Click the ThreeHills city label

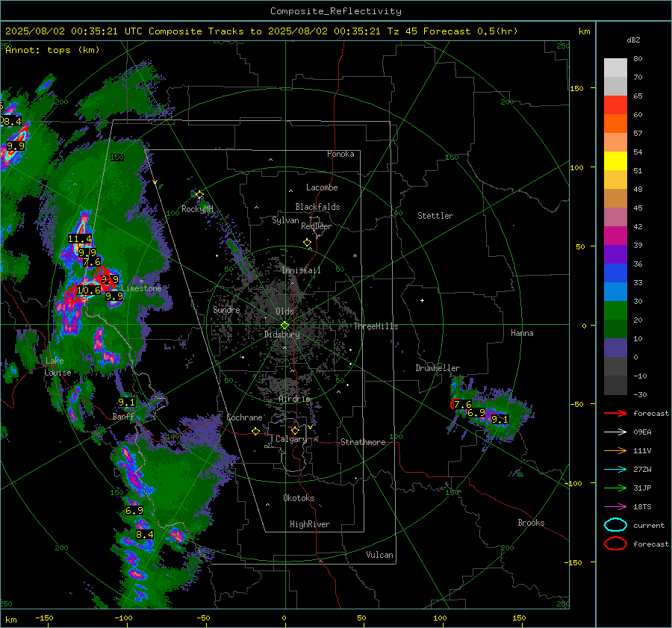point(376,326)
